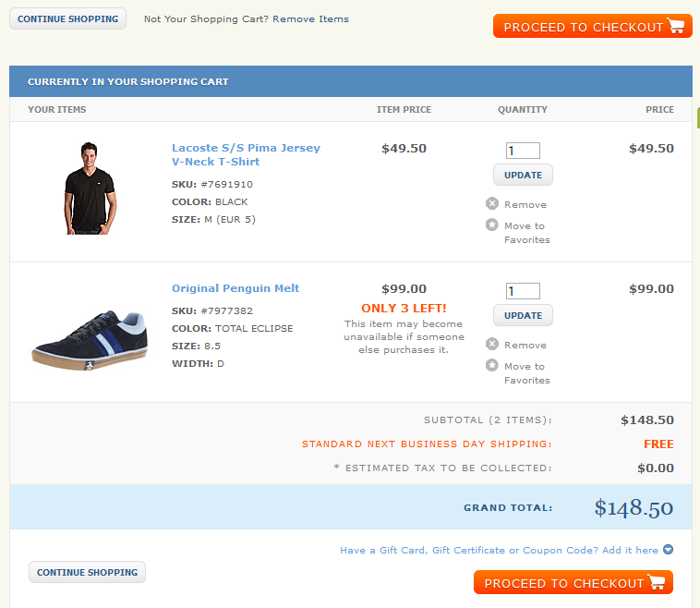The height and width of the screenshot is (608, 700).
Task: Update quantity for Original Penguin Melt
Action: [x=523, y=315]
